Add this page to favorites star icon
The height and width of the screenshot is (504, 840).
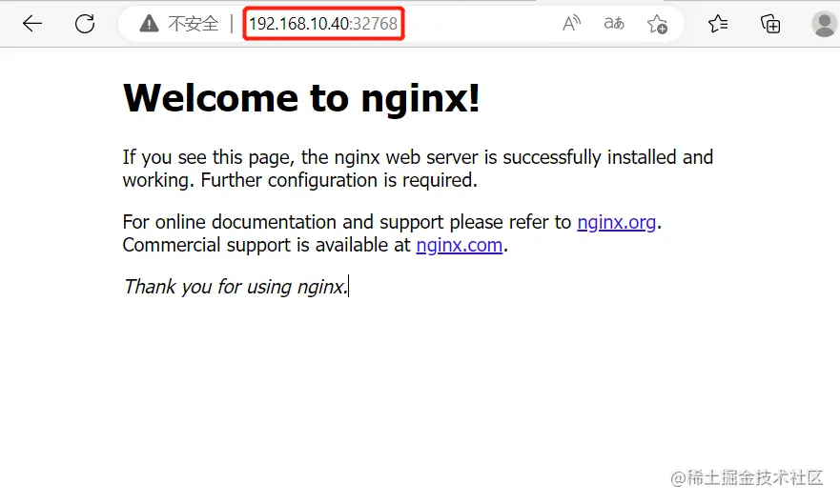[x=657, y=24]
